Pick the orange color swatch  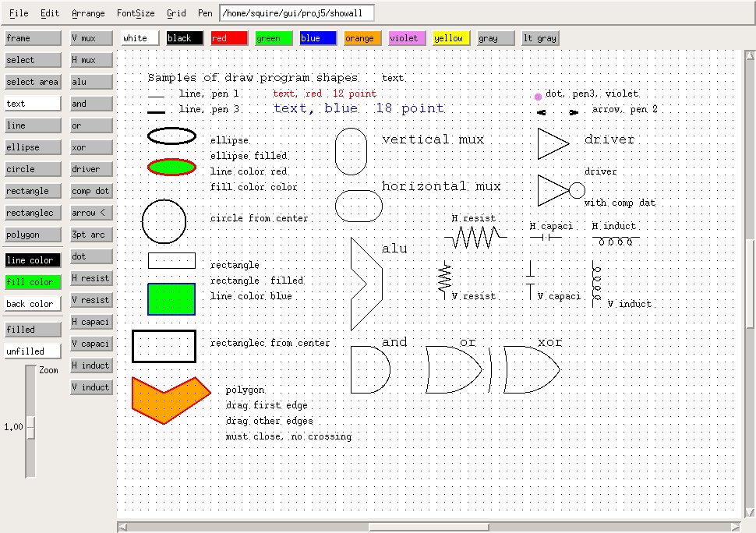coord(362,38)
